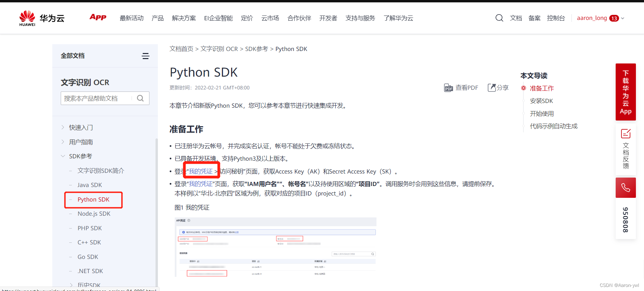Open the 解决方案 menu
This screenshot has width=644, height=291.
(184, 18)
